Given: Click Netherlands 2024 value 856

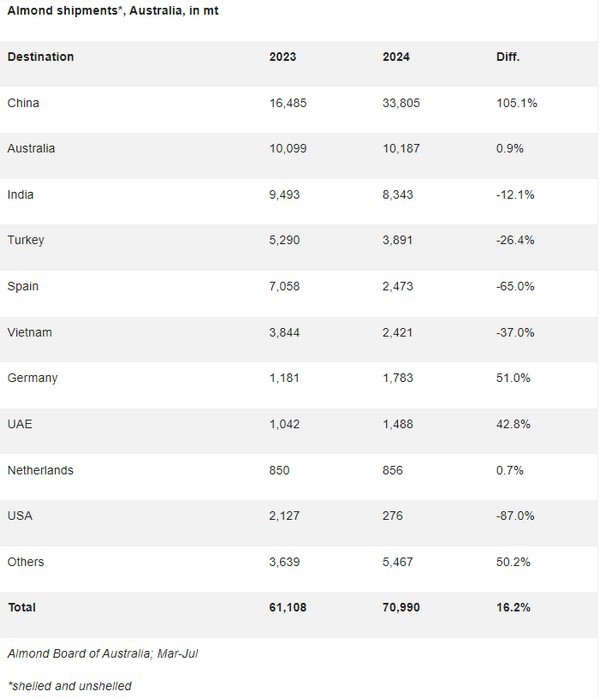Looking at the screenshot, I should click(x=395, y=470).
